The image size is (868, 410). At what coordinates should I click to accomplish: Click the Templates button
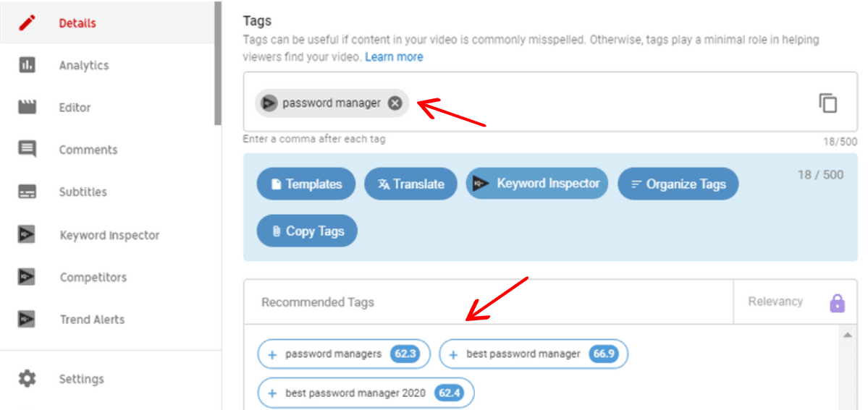point(306,184)
